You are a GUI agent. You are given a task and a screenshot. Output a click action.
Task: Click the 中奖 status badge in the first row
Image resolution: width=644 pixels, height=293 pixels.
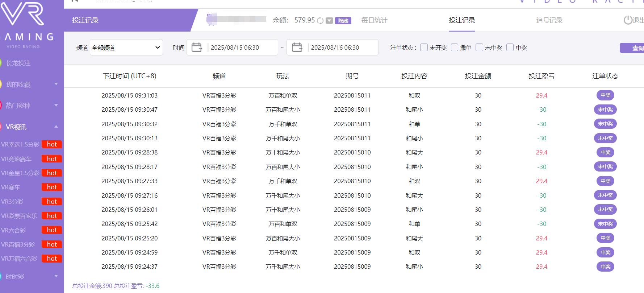point(605,95)
